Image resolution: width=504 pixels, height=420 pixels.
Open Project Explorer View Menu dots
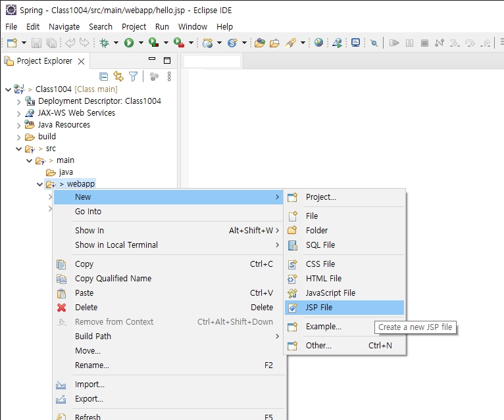[169, 76]
